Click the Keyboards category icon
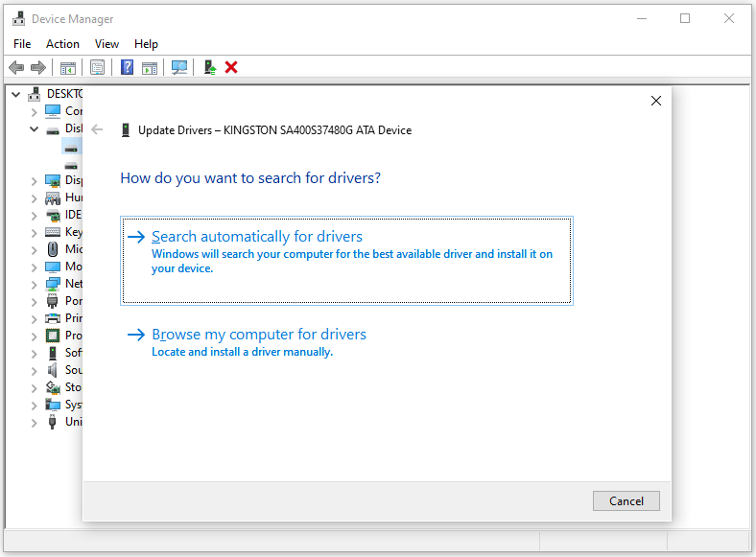 pos(53,232)
